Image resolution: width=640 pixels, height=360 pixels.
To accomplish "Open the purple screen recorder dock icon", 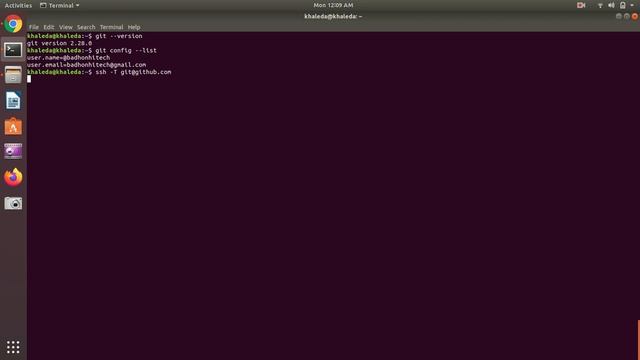I will pos(13,151).
